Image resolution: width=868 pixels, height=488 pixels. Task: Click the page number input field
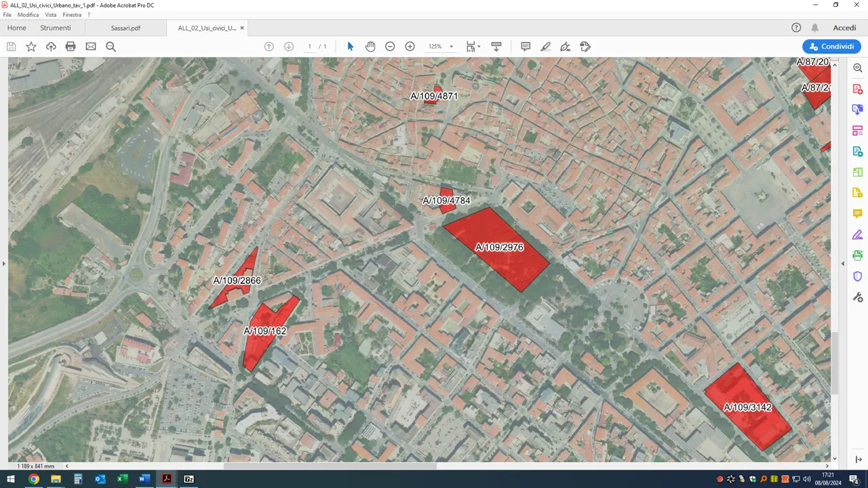coord(309,47)
